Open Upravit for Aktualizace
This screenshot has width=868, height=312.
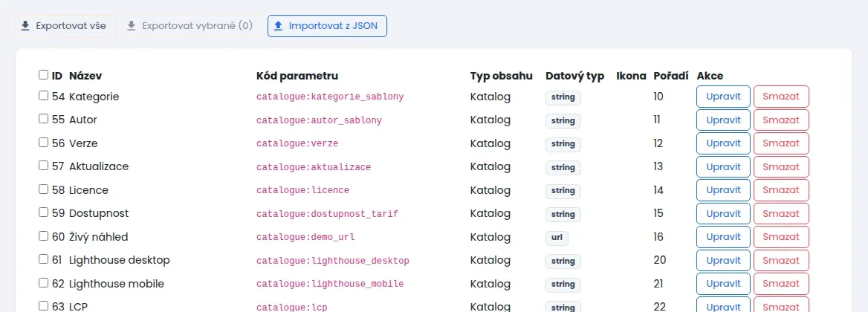723,166
